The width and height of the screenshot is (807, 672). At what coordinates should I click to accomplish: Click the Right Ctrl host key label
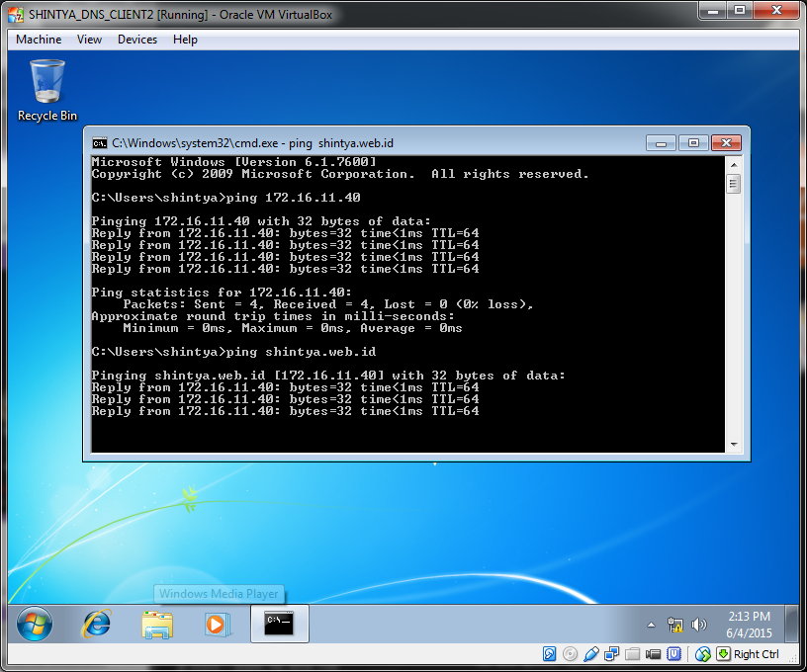click(x=756, y=654)
